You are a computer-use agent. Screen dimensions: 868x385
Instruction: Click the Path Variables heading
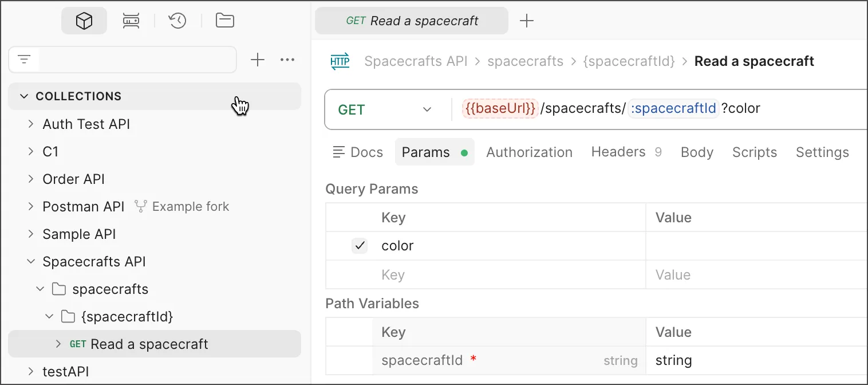pyautogui.click(x=372, y=304)
